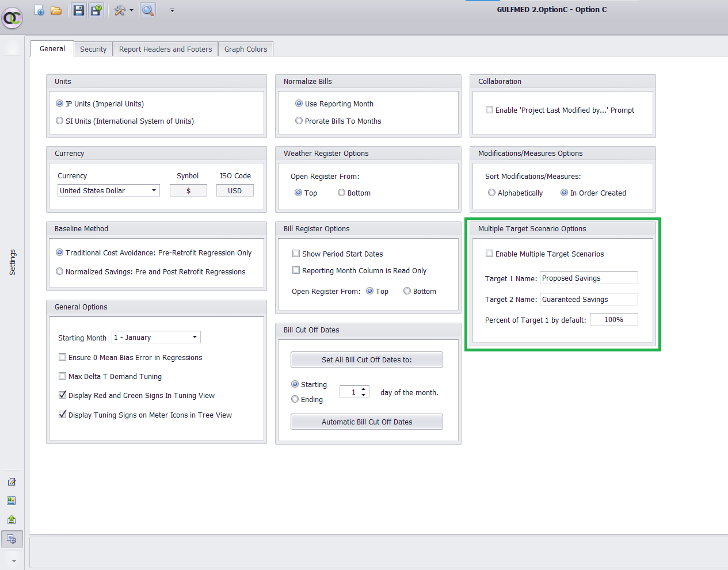
Task: Open a project with the folder icon
Action: tap(56, 10)
